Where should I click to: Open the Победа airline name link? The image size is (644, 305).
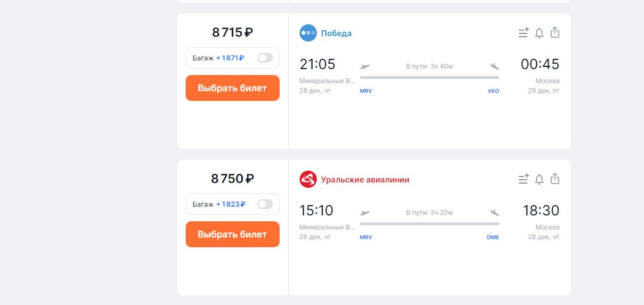tap(336, 33)
